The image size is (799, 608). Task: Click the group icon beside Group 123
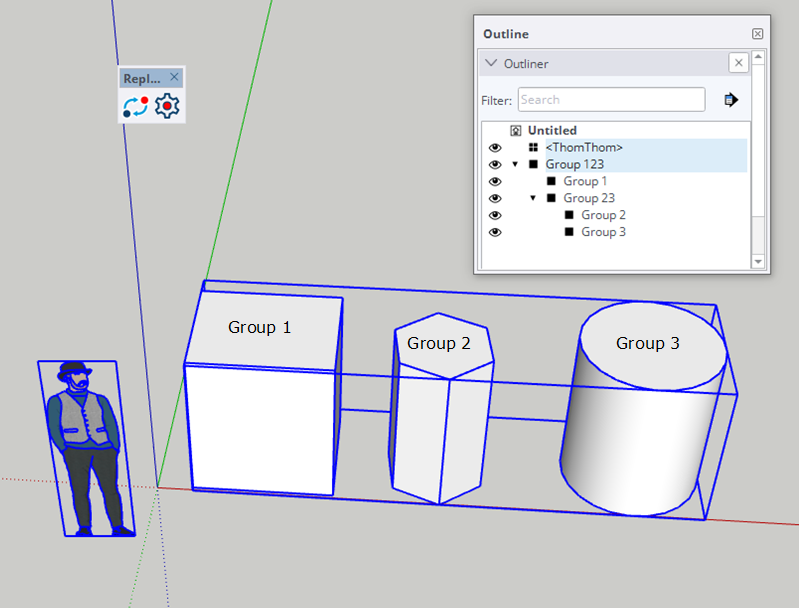(534, 164)
